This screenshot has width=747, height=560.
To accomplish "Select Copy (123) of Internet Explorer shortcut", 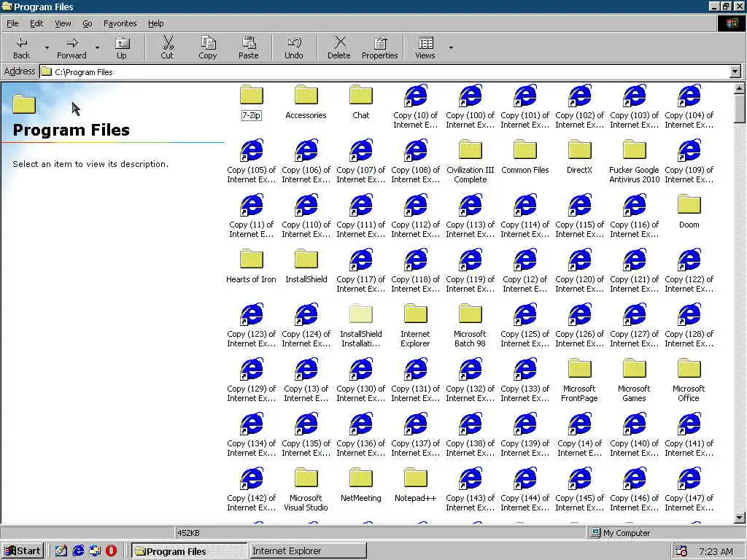I will (x=252, y=326).
